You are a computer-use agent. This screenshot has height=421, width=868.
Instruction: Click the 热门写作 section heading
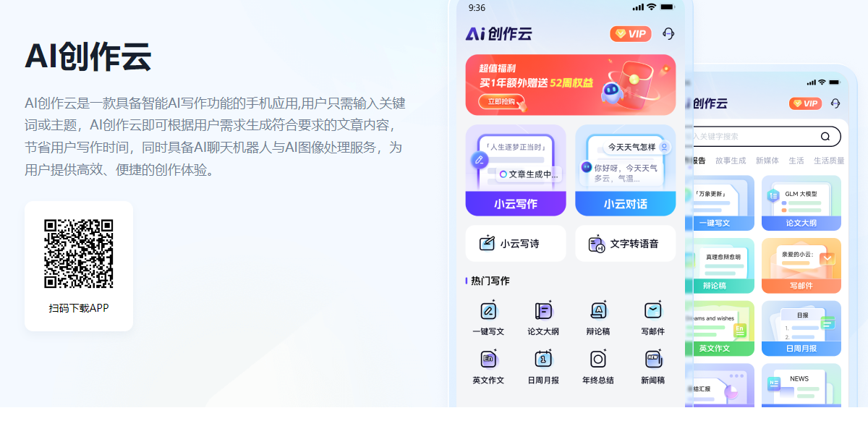click(490, 281)
